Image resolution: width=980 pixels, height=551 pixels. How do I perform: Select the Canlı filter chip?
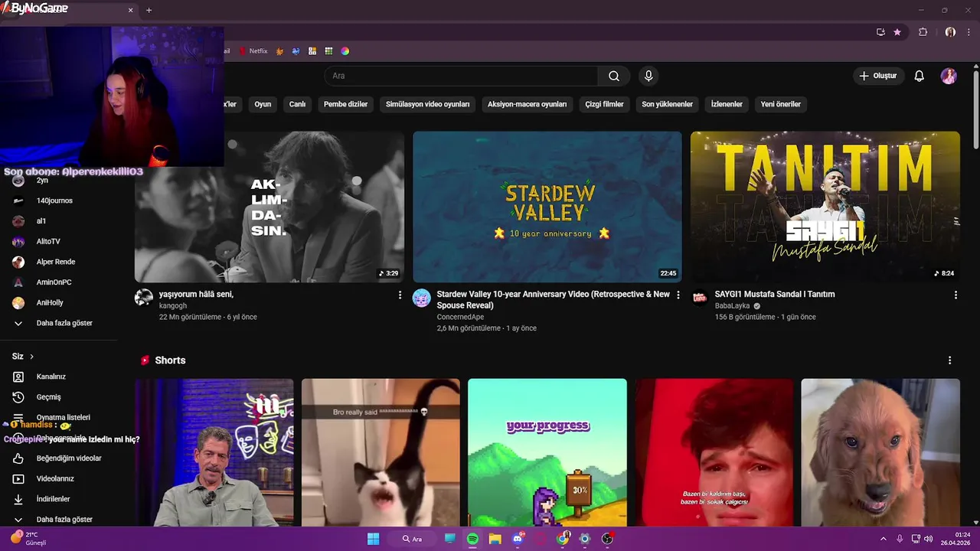297,104
